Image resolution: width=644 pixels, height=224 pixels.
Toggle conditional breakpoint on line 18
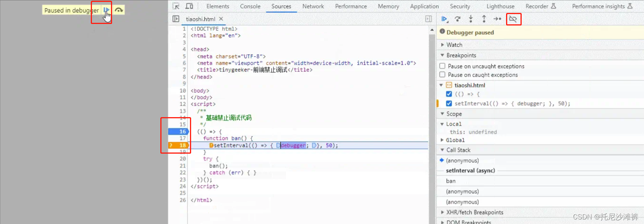pos(179,145)
